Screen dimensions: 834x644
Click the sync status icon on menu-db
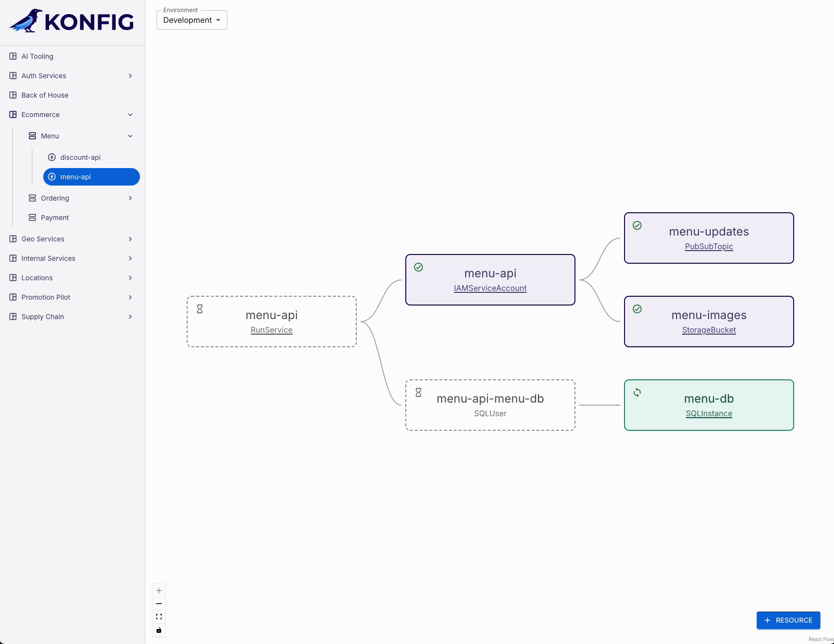click(637, 392)
